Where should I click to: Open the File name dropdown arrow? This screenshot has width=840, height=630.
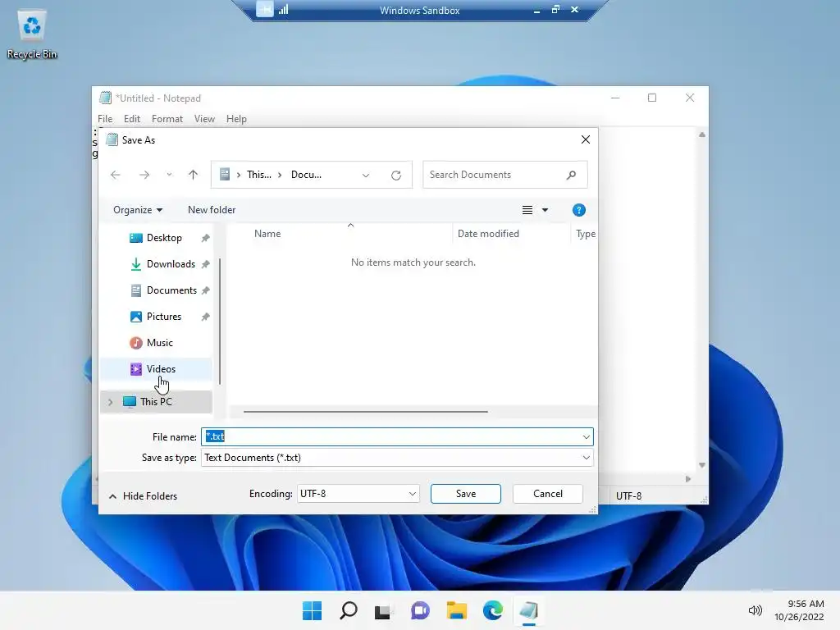tap(586, 437)
